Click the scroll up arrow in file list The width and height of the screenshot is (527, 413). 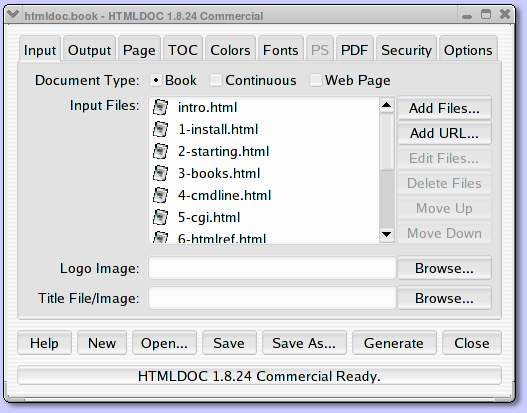tap(387, 105)
